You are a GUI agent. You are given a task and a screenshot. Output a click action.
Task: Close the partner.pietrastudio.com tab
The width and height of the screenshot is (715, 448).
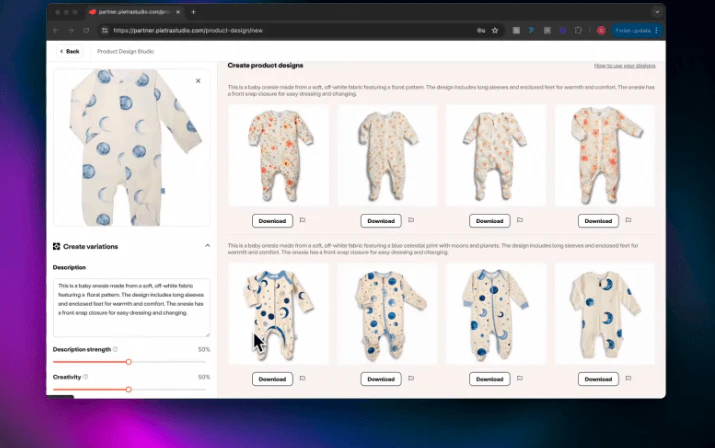click(178, 12)
